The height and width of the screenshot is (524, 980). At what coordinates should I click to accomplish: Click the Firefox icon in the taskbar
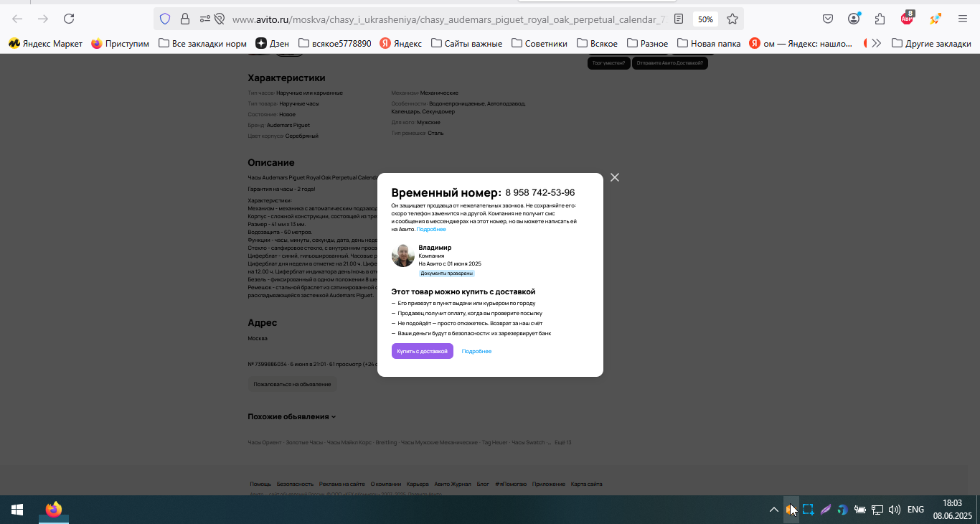click(x=53, y=510)
